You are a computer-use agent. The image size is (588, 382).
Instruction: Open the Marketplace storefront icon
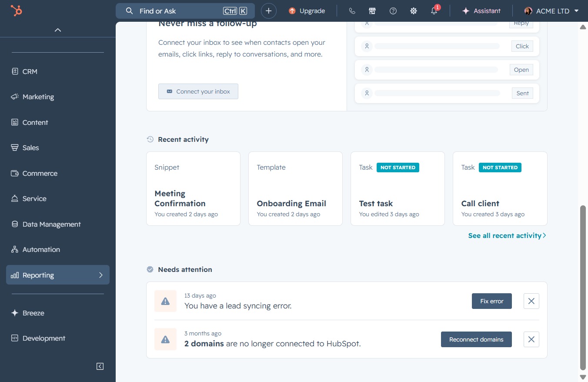coord(372,11)
